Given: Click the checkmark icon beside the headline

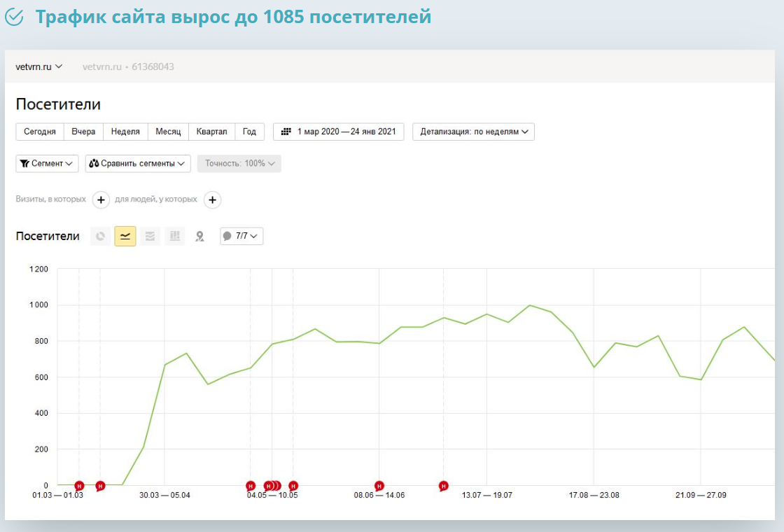Looking at the screenshot, I should coord(14,17).
